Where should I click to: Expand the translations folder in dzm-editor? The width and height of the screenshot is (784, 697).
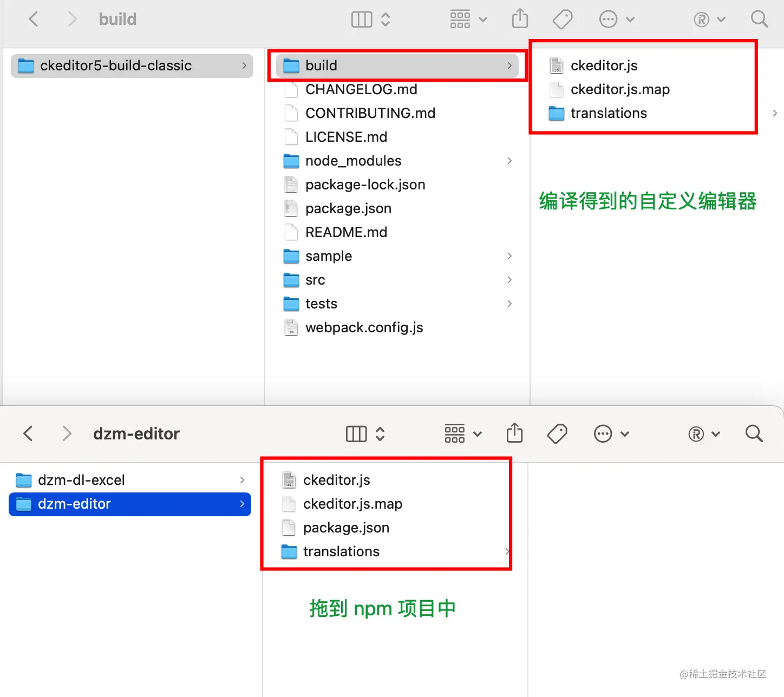point(507,551)
